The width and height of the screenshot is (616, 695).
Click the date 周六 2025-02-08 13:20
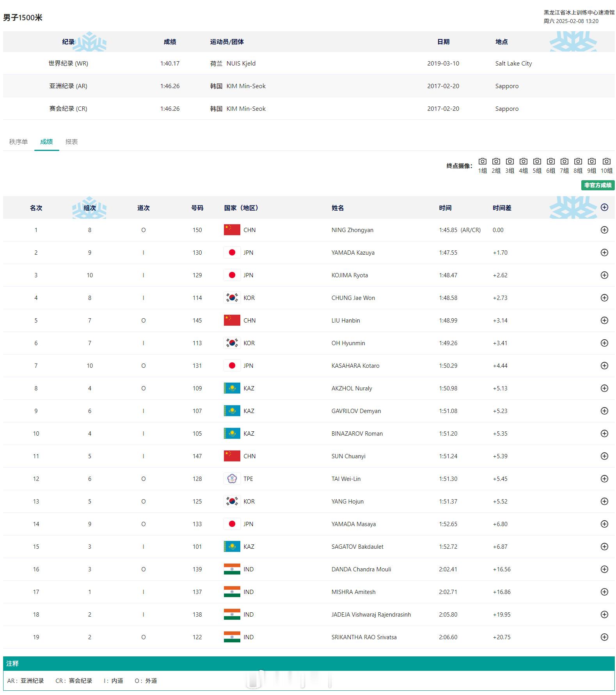(571, 21)
